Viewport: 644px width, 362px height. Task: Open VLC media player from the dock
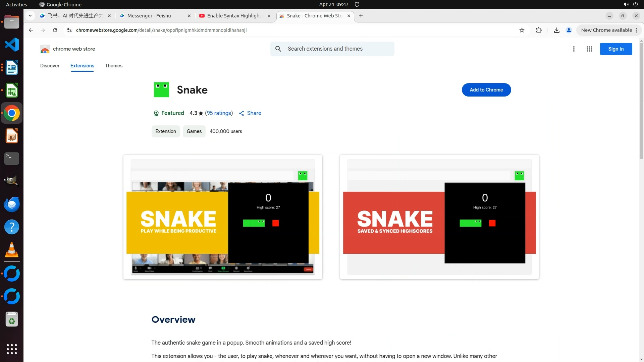pyautogui.click(x=12, y=250)
